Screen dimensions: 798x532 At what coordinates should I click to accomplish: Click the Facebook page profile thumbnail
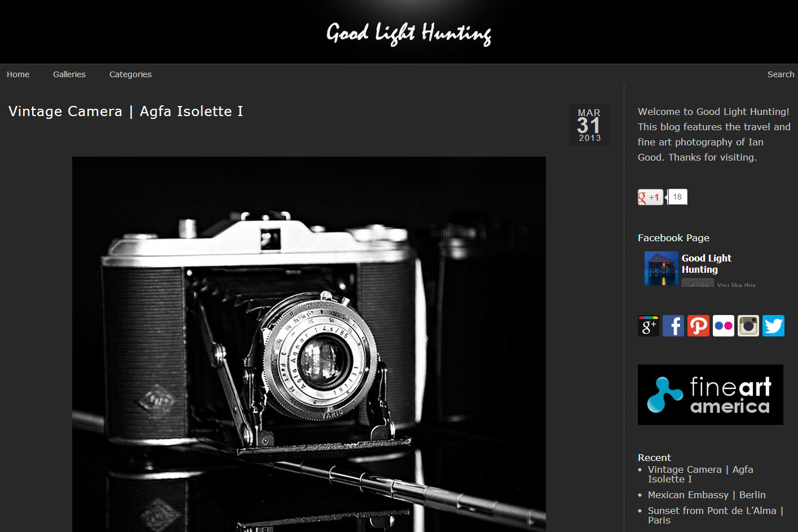(662, 268)
